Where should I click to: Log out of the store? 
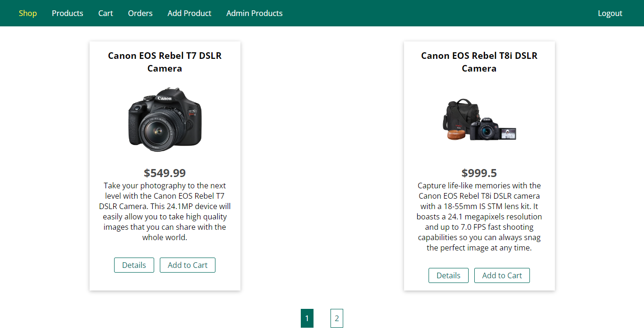[610, 13]
